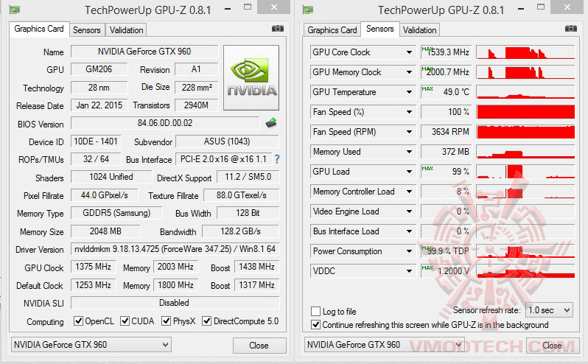Click the Bus Interface question mark icon

[277, 159]
